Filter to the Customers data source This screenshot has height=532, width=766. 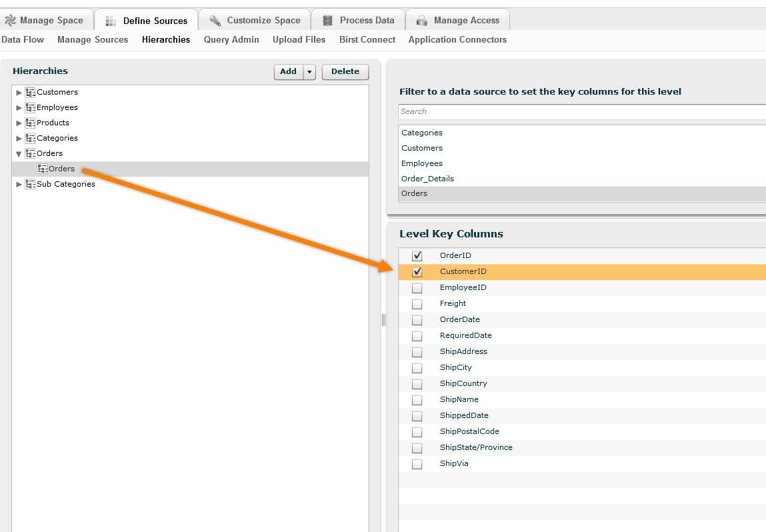coord(582,148)
